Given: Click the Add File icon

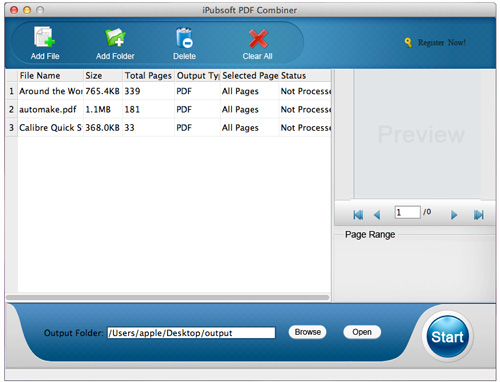Looking at the screenshot, I should tap(44, 37).
